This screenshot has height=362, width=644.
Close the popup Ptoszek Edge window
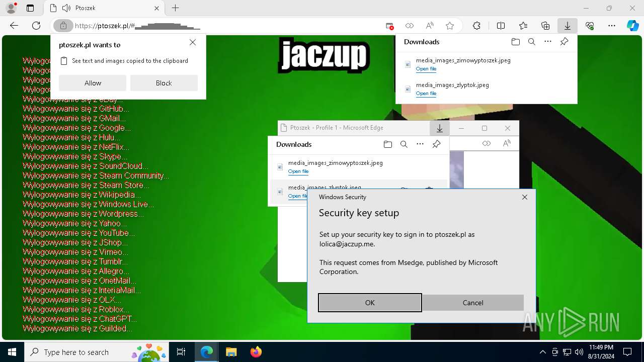[x=507, y=128]
